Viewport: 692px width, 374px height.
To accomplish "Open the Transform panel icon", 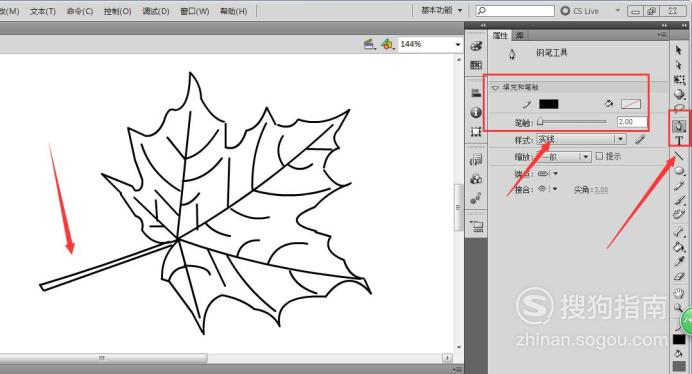I will click(x=476, y=132).
